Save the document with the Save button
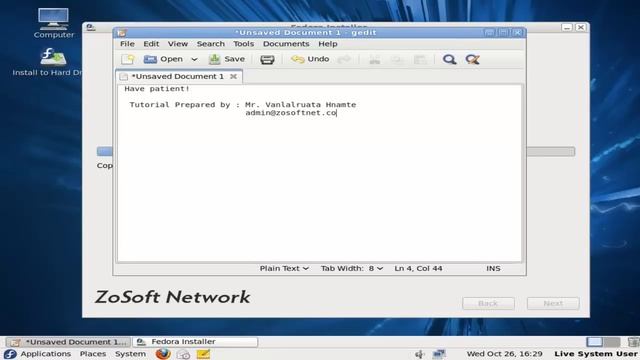 (227, 59)
